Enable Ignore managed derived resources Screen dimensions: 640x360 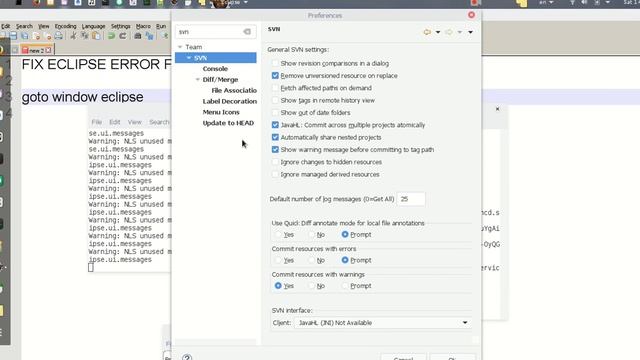coord(275,174)
